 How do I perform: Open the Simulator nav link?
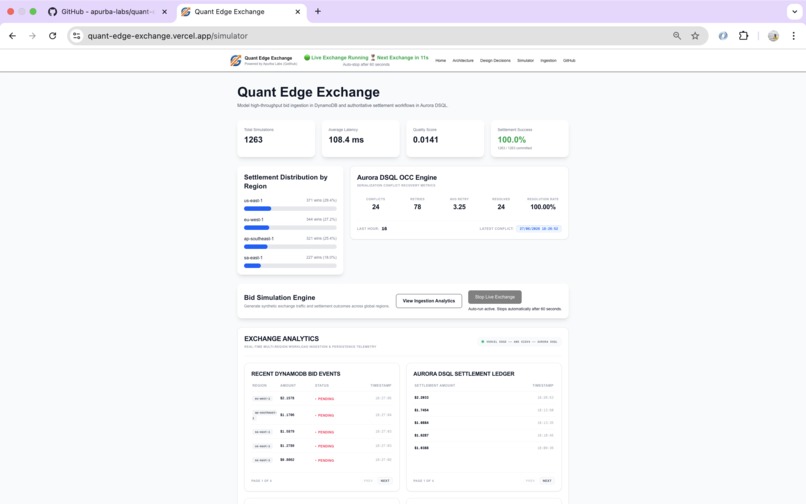pyautogui.click(x=525, y=61)
